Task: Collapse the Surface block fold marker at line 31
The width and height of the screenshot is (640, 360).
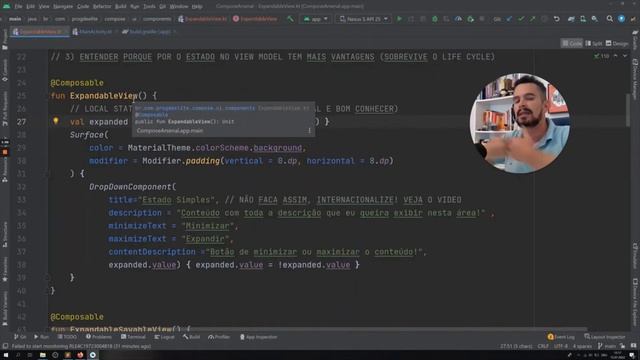Action: pos(46,173)
